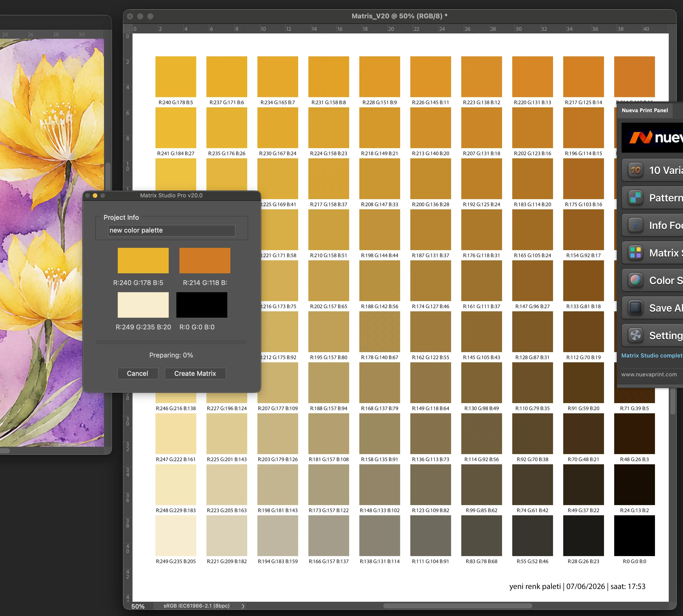Click the vertical scrollbar of Matris_V20 window
Image resolution: width=683 pixels, height=616 pixels.
[x=673, y=401]
